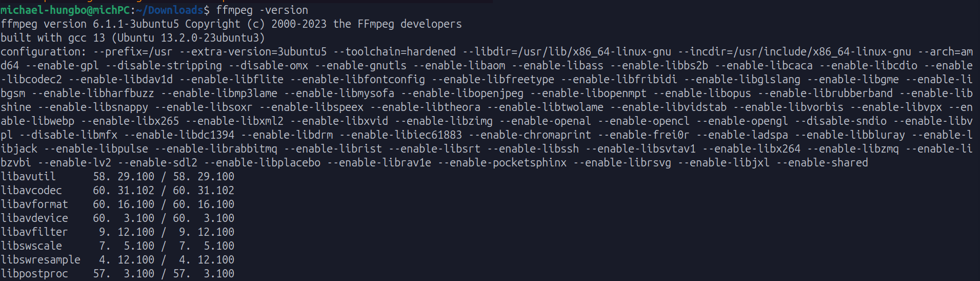Click the --disable-stripping flag
This screenshot has width=980, height=281.
164,66
